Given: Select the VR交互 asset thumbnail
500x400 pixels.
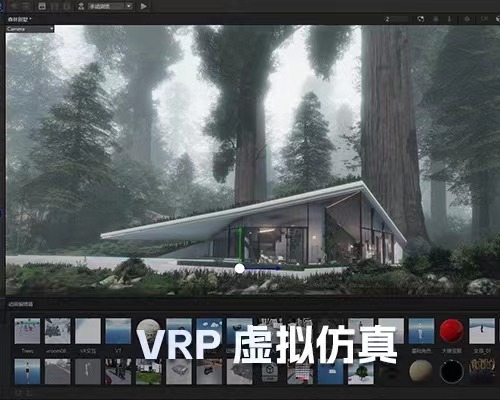Looking at the screenshot, I should pyautogui.click(x=88, y=331).
